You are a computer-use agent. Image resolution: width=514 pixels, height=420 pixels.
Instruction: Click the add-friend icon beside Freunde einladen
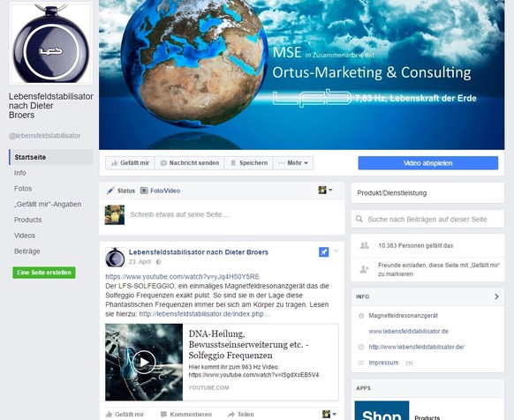(x=365, y=269)
